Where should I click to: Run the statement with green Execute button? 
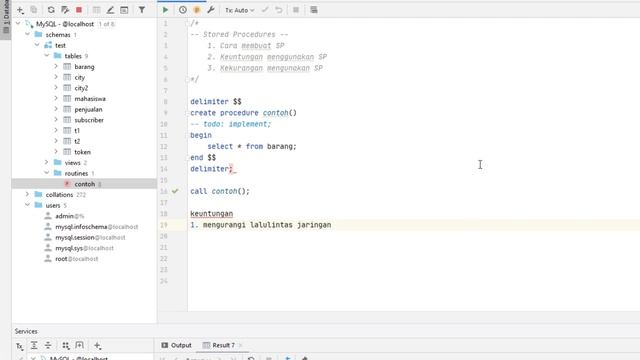pyautogui.click(x=165, y=10)
